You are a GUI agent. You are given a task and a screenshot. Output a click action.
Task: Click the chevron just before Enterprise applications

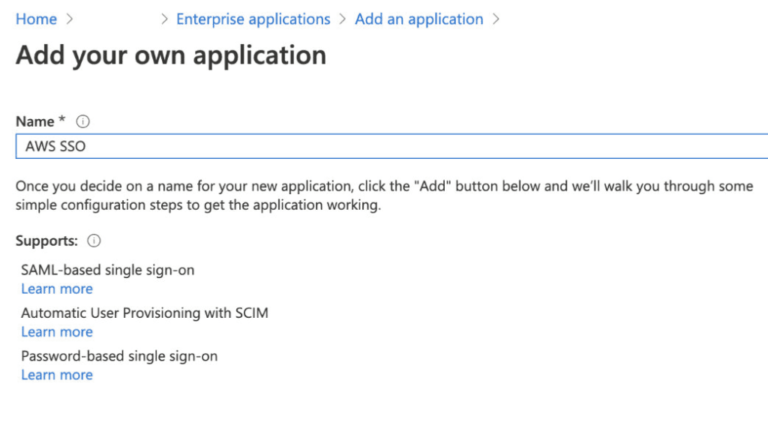[164, 19]
